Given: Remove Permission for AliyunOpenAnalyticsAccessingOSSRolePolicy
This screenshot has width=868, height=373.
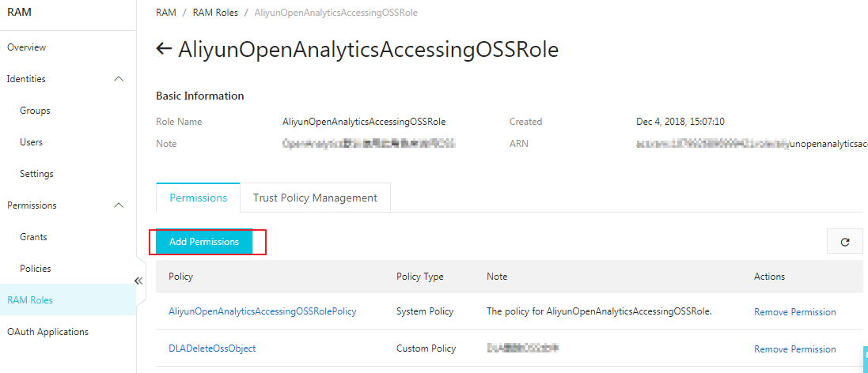Looking at the screenshot, I should point(795,312).
